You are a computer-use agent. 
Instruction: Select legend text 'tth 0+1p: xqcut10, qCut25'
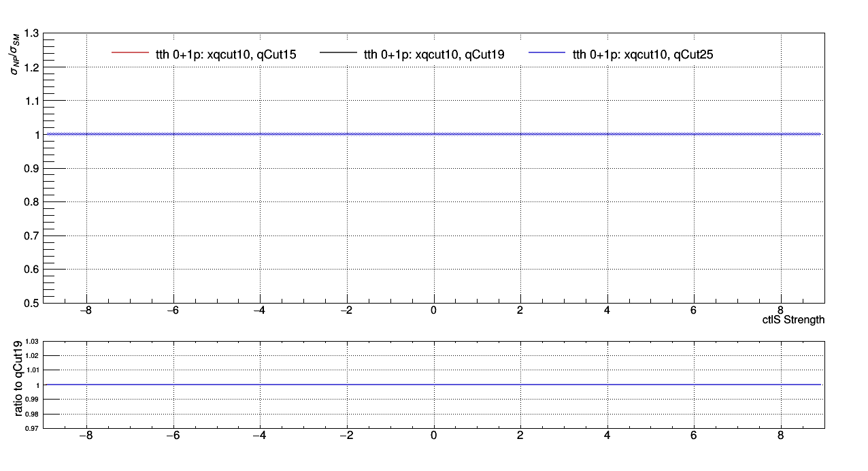tap(643, 55)
